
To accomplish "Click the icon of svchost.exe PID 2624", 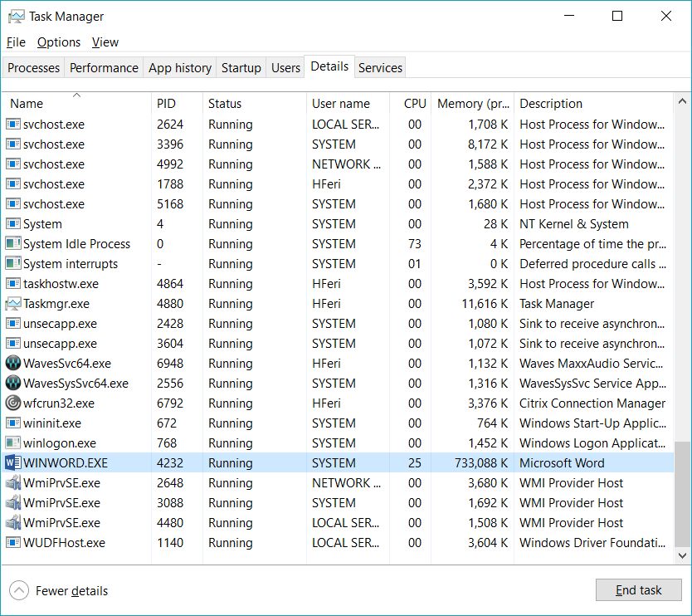I will 12,124.
